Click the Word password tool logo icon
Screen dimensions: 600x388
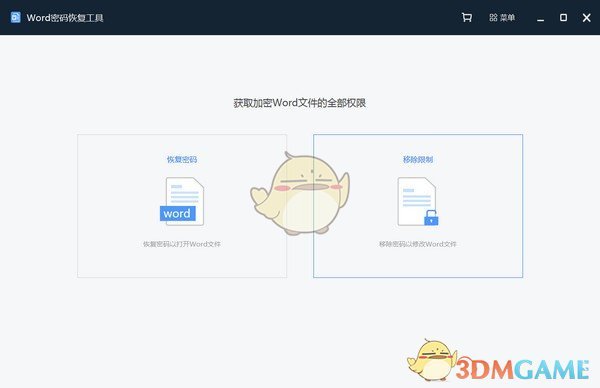(15, 18)
